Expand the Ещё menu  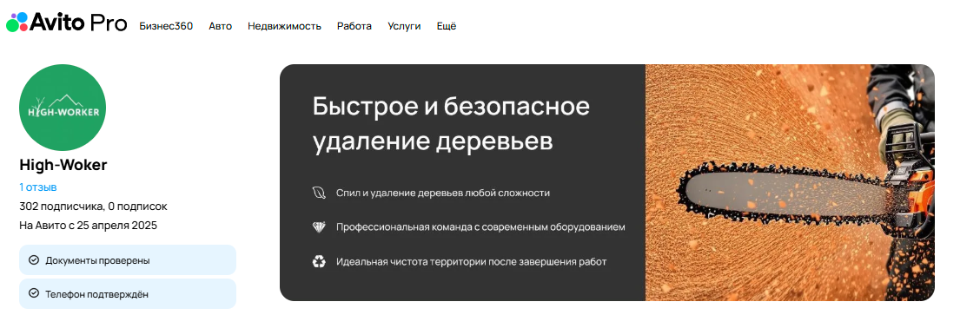coord(447,26)
